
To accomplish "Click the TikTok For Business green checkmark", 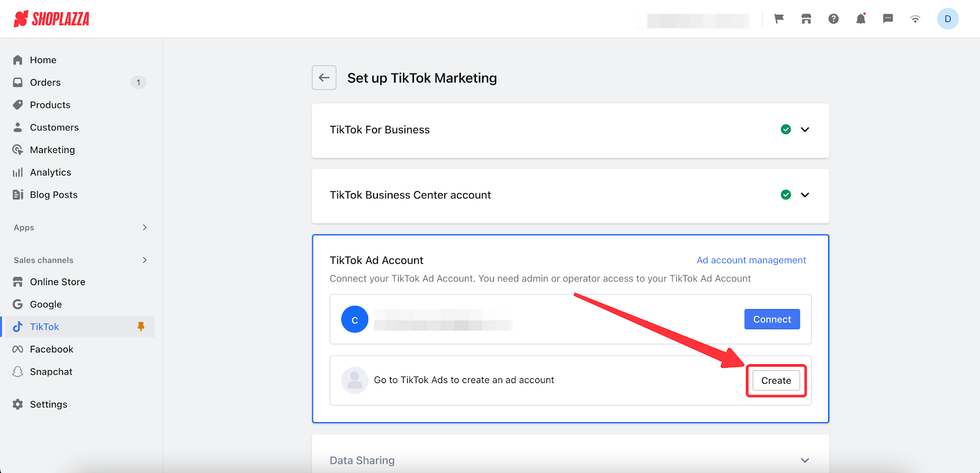I will click(x=786, y=130).
